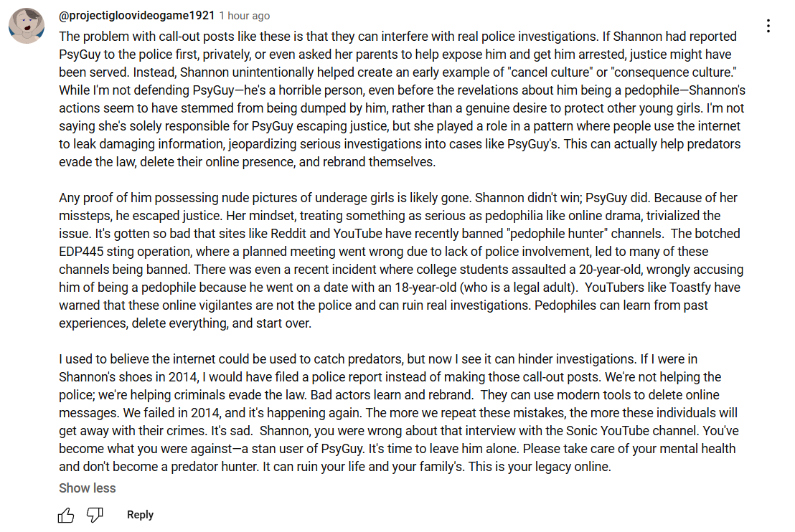This screenshot has height=532, width=795.
Task: Open the commenter's profile avatar
Action: (27, 25)
